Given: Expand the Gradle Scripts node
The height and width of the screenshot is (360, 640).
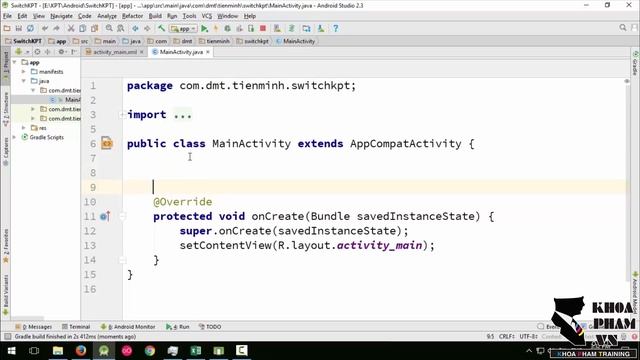Looking at the screenshot, I should [15, 137].
